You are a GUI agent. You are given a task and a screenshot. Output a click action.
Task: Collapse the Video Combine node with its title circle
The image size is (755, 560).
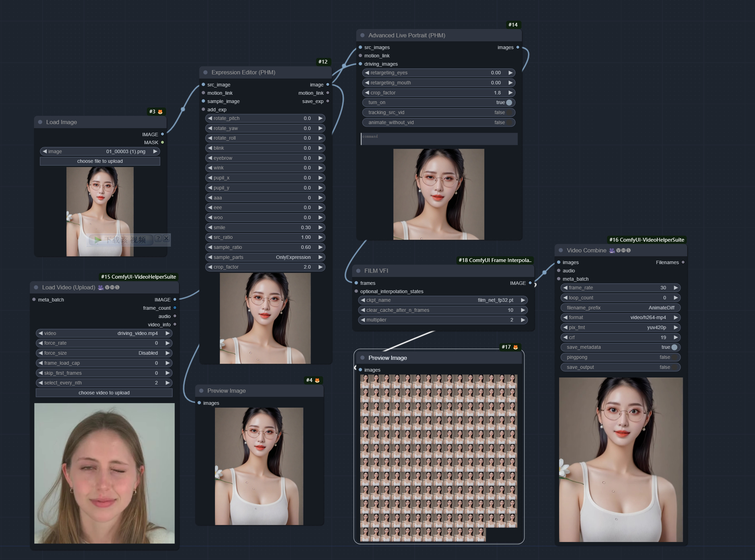tap(560, 250)
